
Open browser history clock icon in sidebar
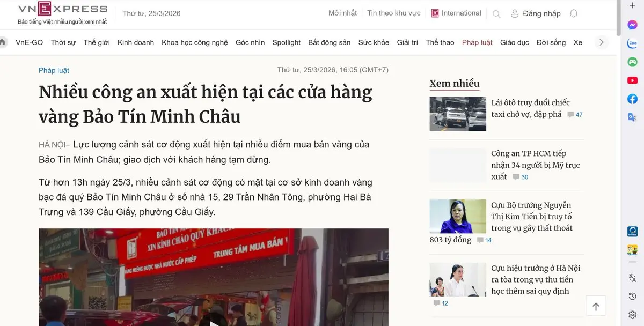point(633,297)
